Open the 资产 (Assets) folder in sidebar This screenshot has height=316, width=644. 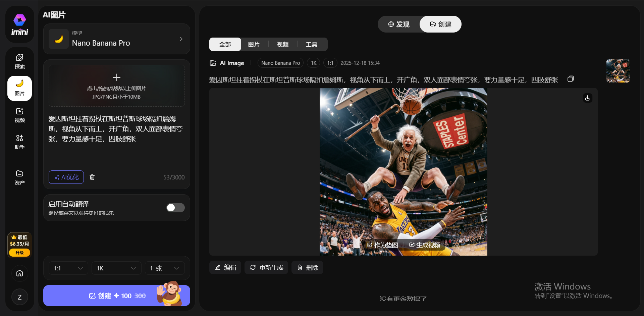(19, 177)
